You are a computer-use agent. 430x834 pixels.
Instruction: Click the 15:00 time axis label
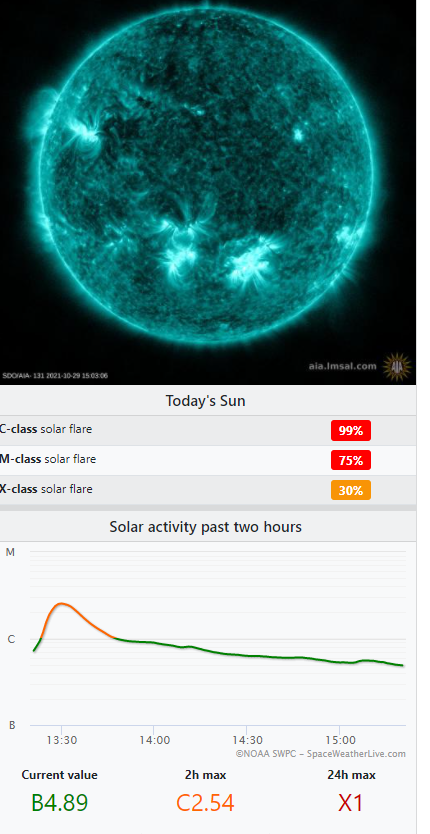click(340, 740)
